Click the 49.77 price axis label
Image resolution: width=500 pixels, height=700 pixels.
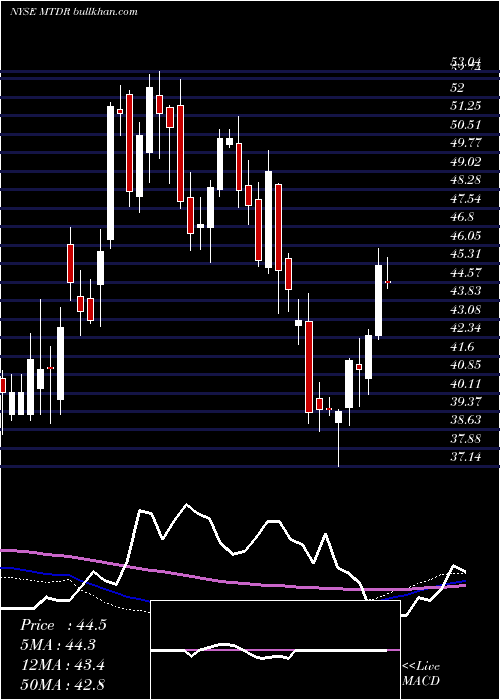tap(466, 143)
